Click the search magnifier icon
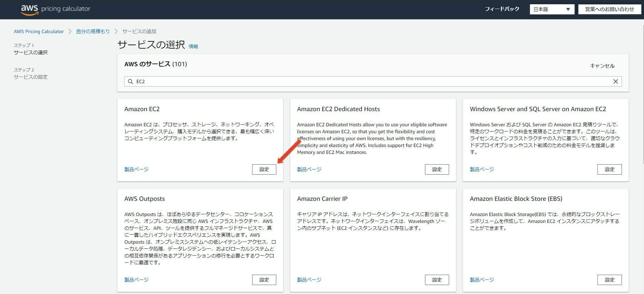 point(130,81)
